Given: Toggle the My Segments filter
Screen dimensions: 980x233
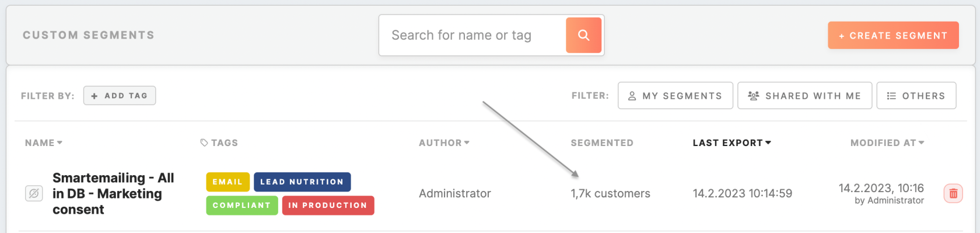Looking at the screenshot, I should tap(675, 96).
